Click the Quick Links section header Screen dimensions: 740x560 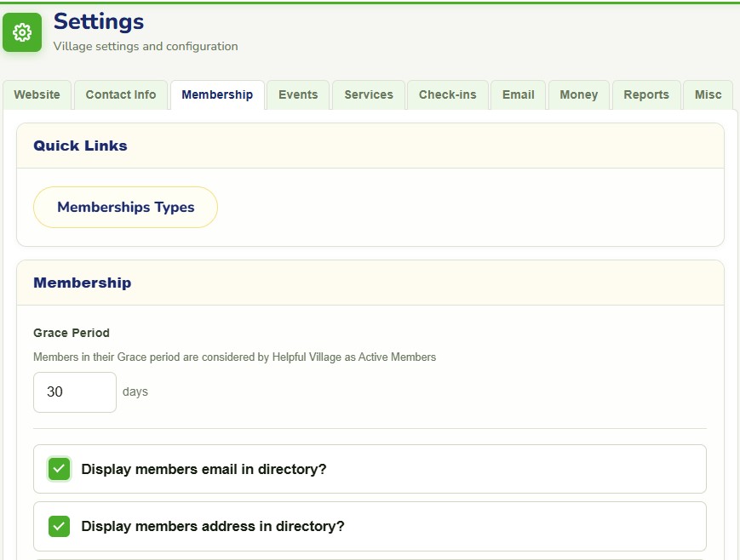point(80,146)
